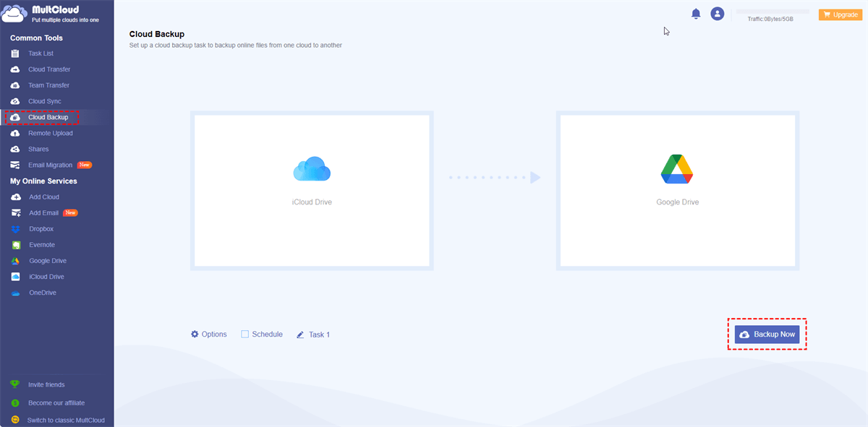Click the Traffic:0Bytes/5GB text

pyautogui.click(x=770, y=20)
